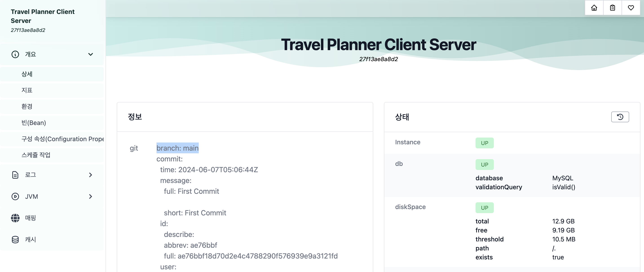
Task: Click the highlighted branch: main text
Action: 177,148
